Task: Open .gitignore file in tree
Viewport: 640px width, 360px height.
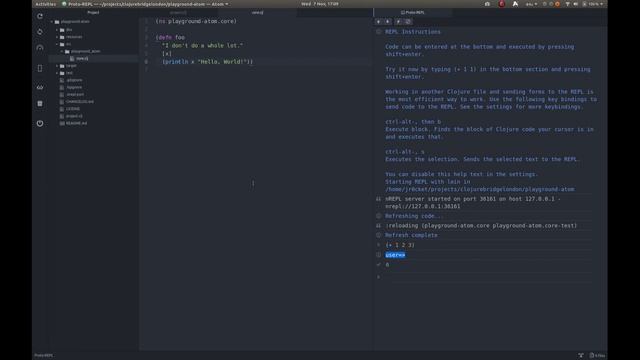Action: (x=74, y=80)
